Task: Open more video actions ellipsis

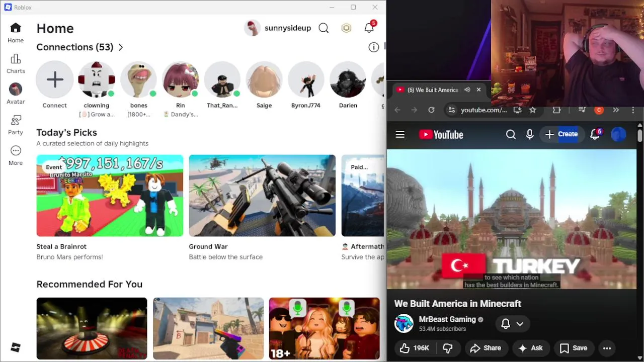Action: (607, 348)
